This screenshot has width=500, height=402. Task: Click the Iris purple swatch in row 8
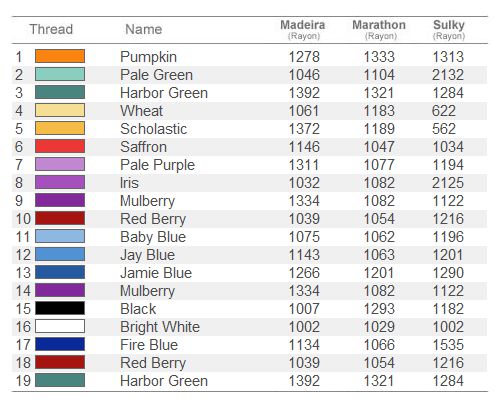[60, 182]
